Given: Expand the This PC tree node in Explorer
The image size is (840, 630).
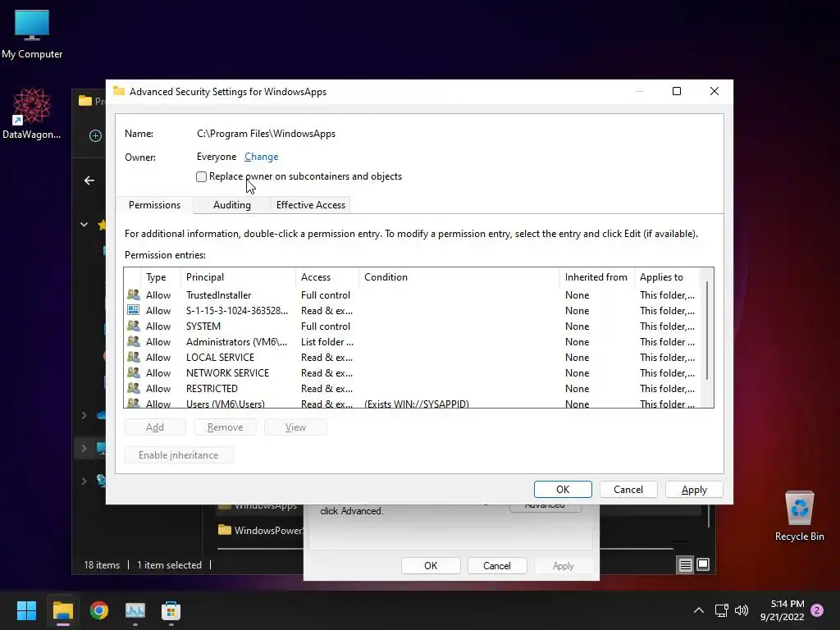Looking at the screenshot, I should click(x=84, y=448).
